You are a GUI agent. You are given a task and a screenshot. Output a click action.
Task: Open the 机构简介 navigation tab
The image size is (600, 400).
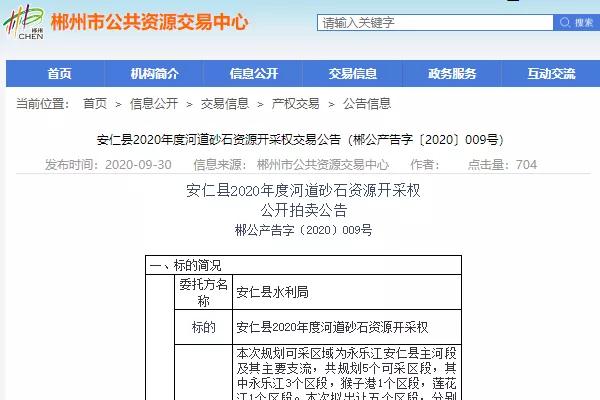click(x=155, y=73)
